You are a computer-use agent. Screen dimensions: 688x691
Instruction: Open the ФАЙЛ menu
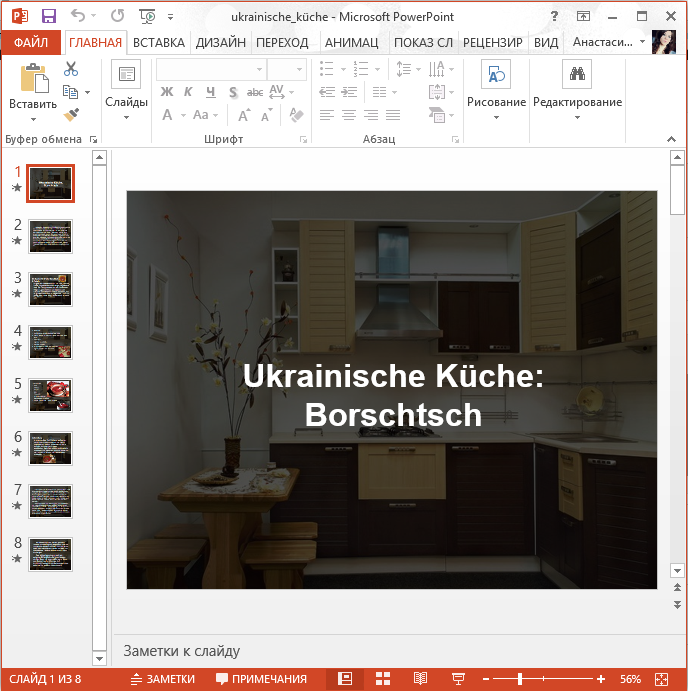(31, 43)
